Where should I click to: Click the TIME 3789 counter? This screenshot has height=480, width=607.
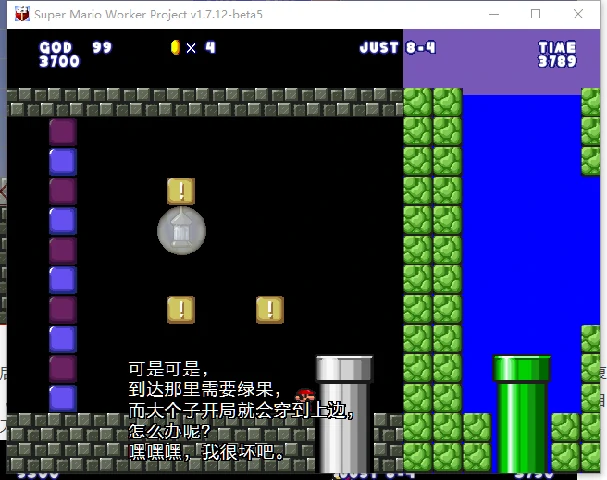(x=557, y=55)
